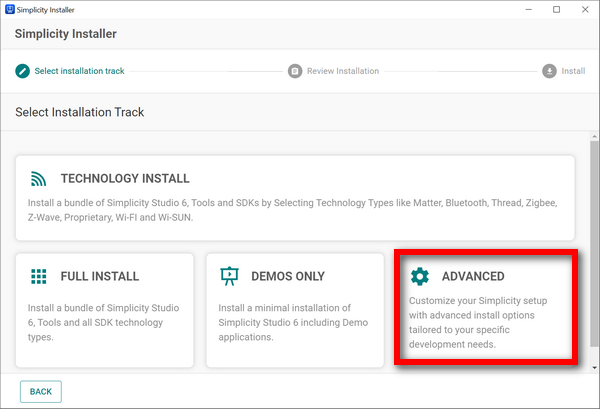
Task: Minimize the Simplicity Installer window
Action: pos(529,10)
